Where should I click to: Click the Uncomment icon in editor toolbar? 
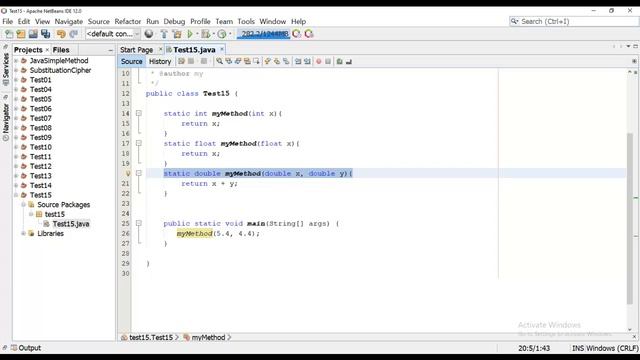pos(349,61)
